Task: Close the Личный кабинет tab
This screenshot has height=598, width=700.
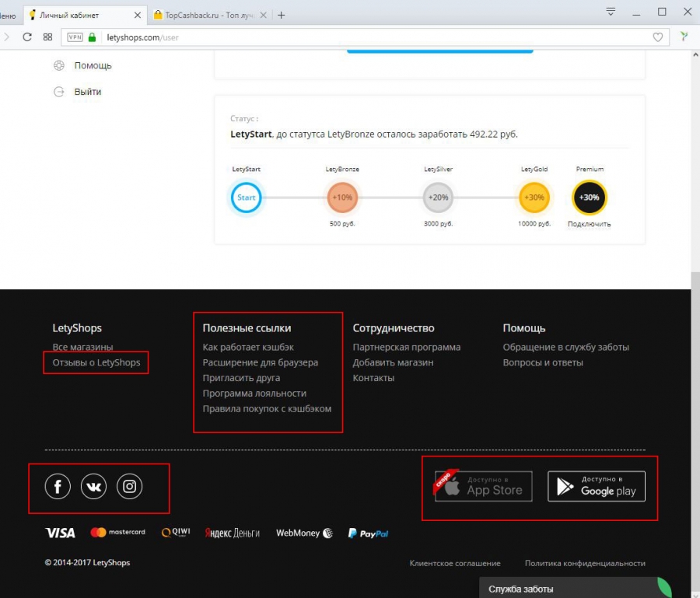Action: pos(138,16)
